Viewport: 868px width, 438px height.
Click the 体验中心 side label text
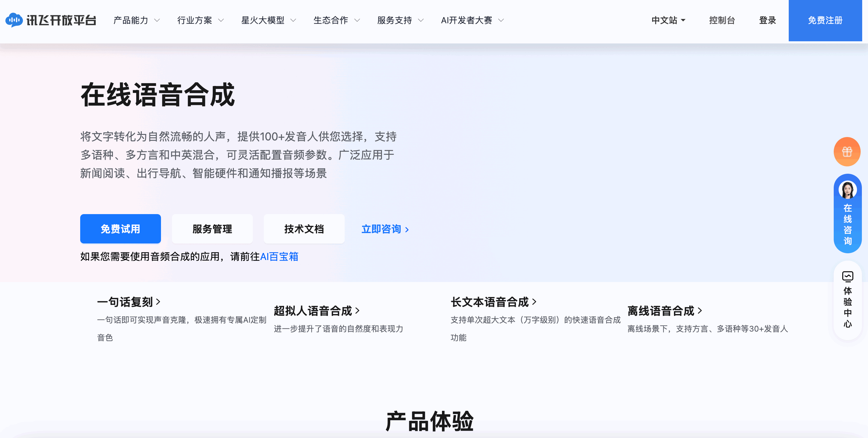(847, 307)
